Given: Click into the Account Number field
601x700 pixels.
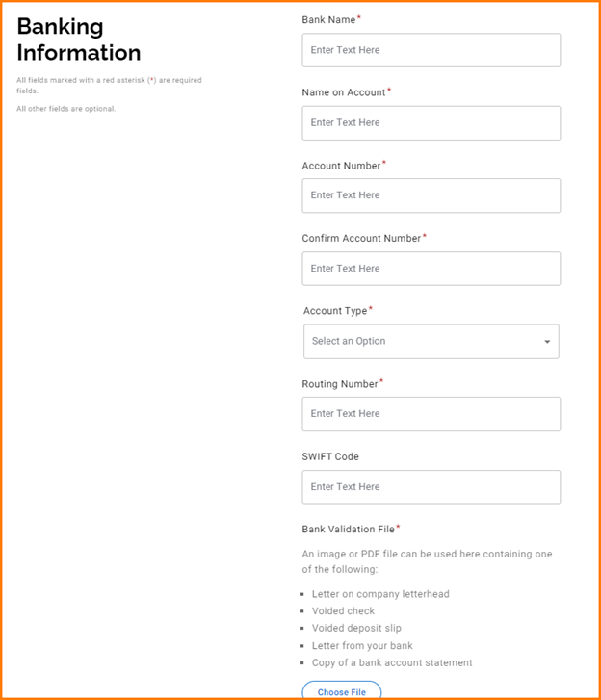Looking at the screenshot, I should pos(431,195).
